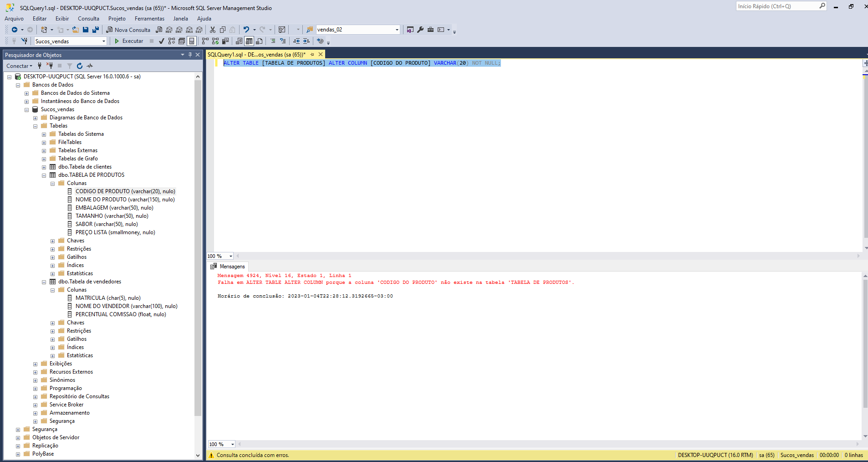
Task: Open the Object Explorer window position dropdown
Action: click(x=183, y=55)
